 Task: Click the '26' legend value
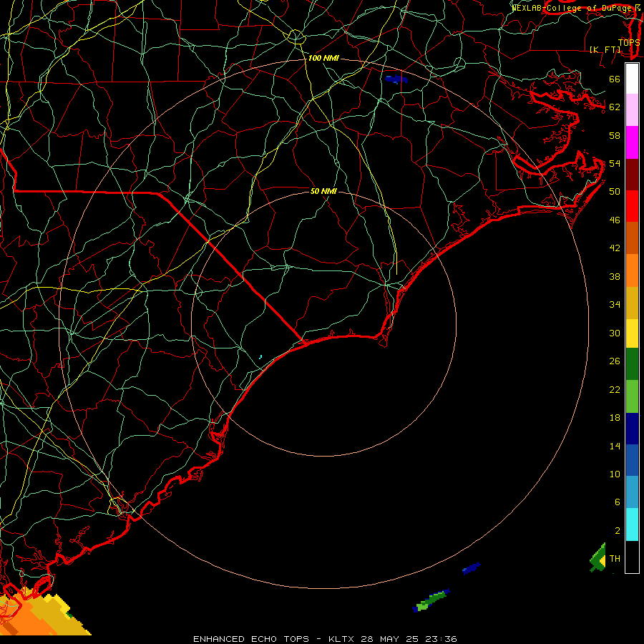coord(615,361)
